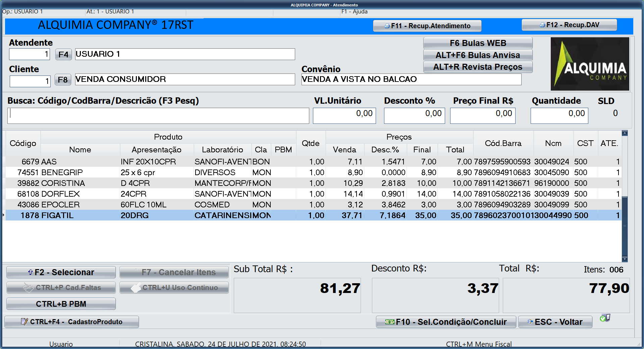Click the ATE. column header
Viewport: 644px width, 349px height.
[x=609, y=143]
